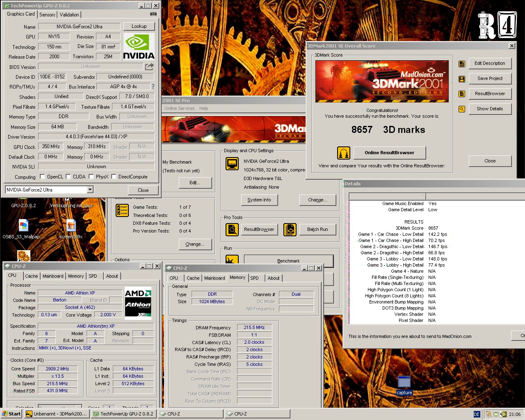Click the Edit Description button
The width and height of the screenshot is (525, 420).
[x=490, y=64]
